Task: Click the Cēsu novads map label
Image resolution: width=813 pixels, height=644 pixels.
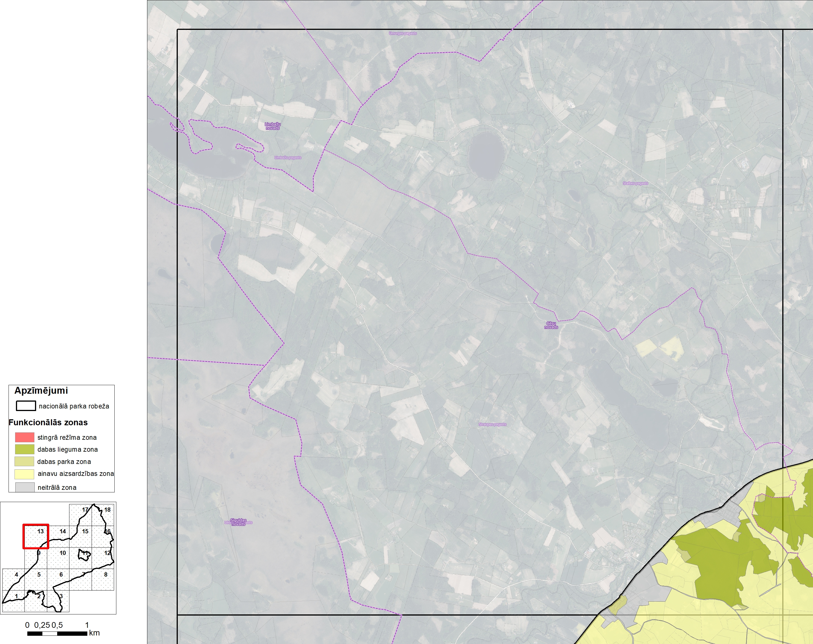Action: (551, 325)
